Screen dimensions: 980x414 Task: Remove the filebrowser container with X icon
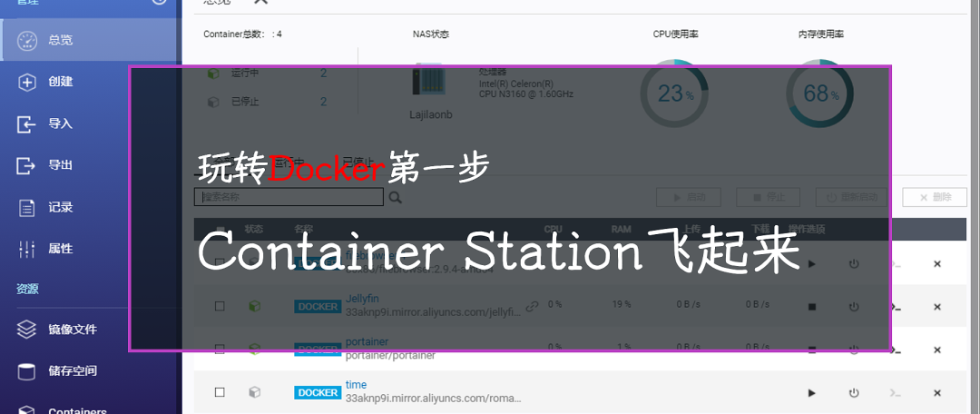(936, 264)
